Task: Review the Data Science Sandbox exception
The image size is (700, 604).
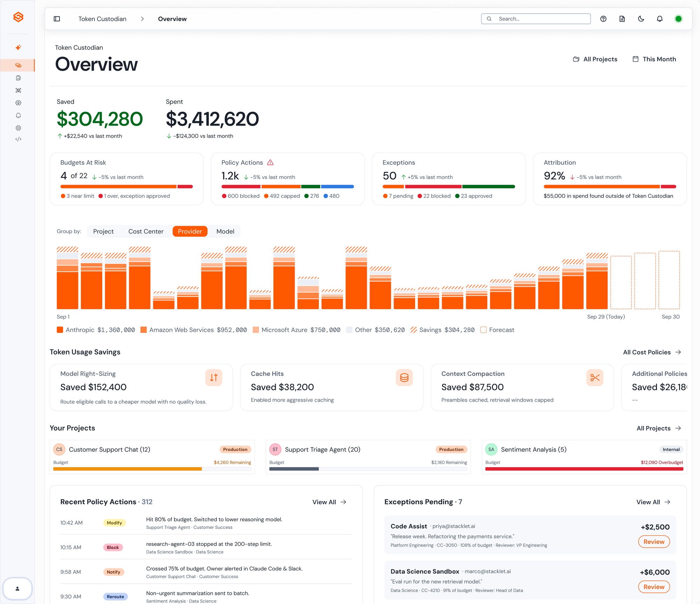Action: tap(654, 587)
